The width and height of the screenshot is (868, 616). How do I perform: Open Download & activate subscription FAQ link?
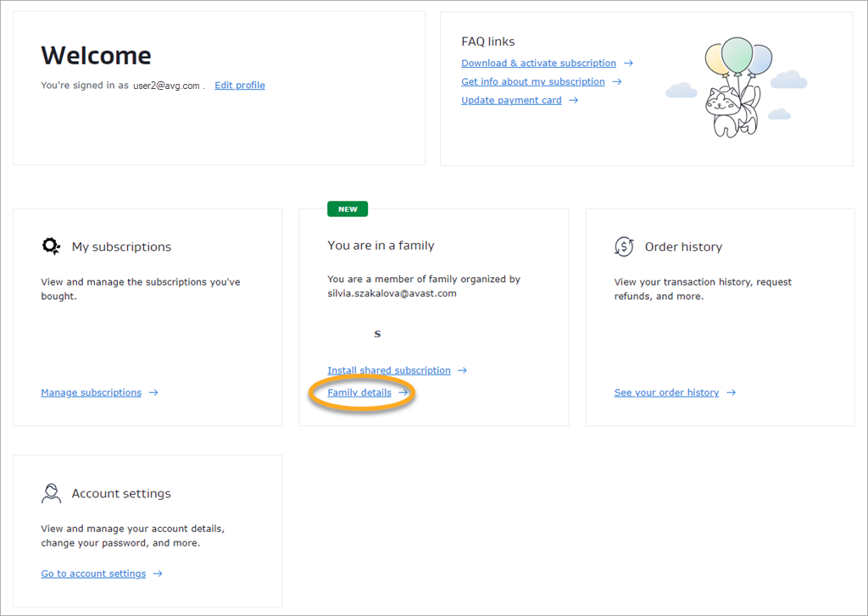point(538,64)
